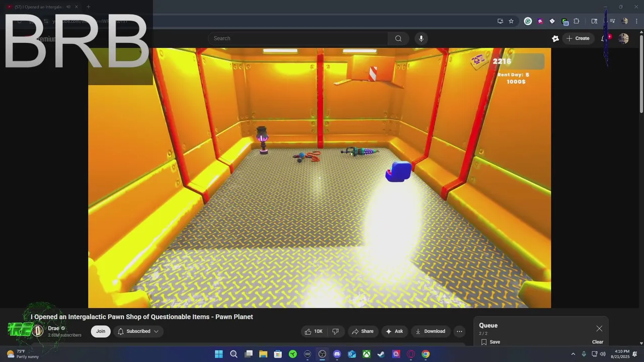Mute the tab via speaker icon
Image resolution: width=644 pixels, height=362 pixels.
(68, 7)
